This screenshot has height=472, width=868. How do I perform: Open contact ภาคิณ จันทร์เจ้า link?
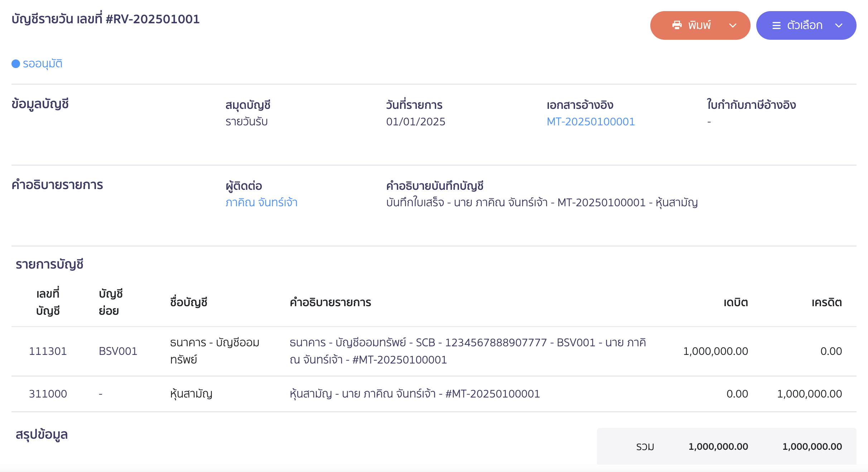click(x=261, y=203)
